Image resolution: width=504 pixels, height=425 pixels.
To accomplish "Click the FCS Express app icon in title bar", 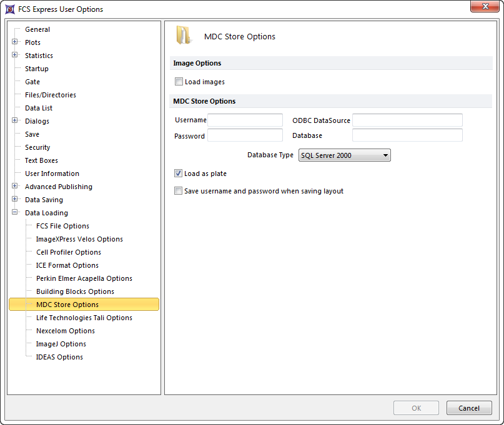I will click(9, 9).
